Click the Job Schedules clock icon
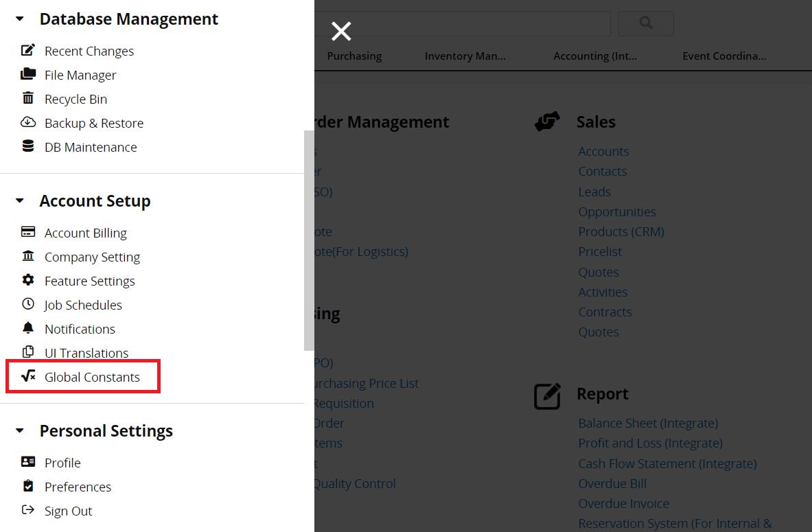This screenshot has width=812, height=532. click(x=28, y=304)
